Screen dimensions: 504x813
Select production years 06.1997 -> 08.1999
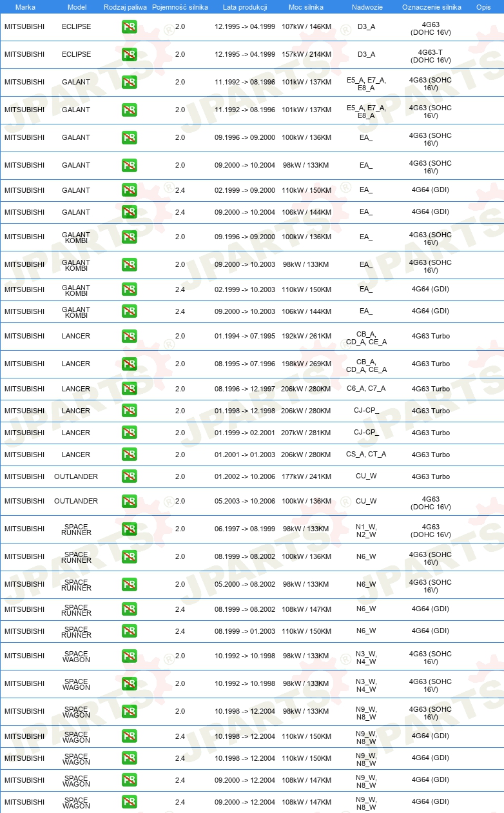245,529
